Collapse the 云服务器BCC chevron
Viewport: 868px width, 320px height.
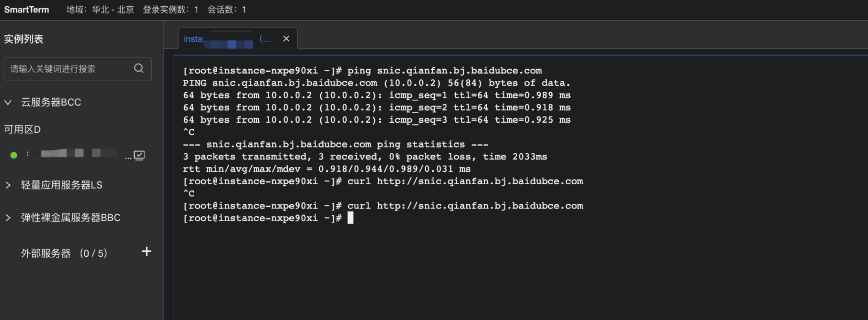point(8,102)
